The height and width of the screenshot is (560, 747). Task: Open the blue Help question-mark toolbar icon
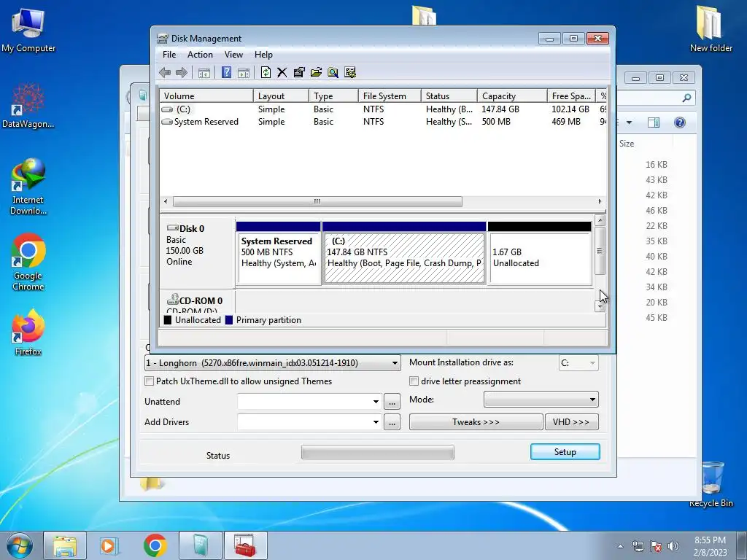pyautogui.click(x=226, y=72)
